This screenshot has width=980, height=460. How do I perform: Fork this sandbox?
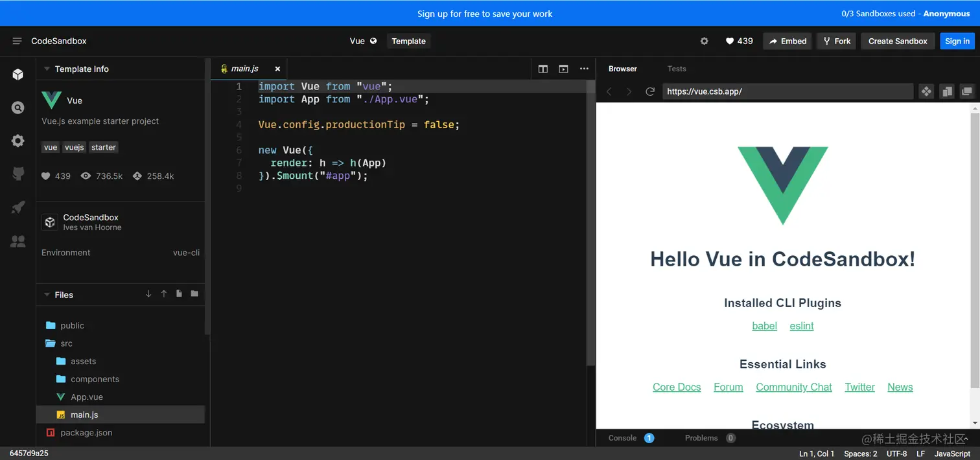(x=837, y=41)
